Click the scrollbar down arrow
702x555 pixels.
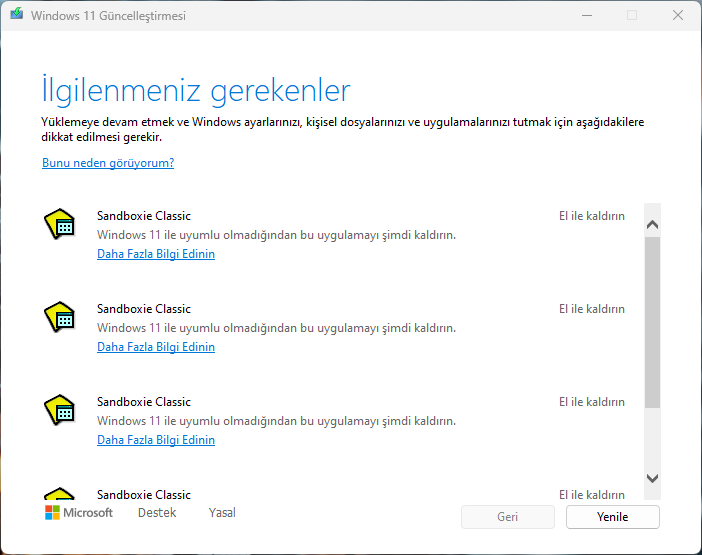click(652, 478)
